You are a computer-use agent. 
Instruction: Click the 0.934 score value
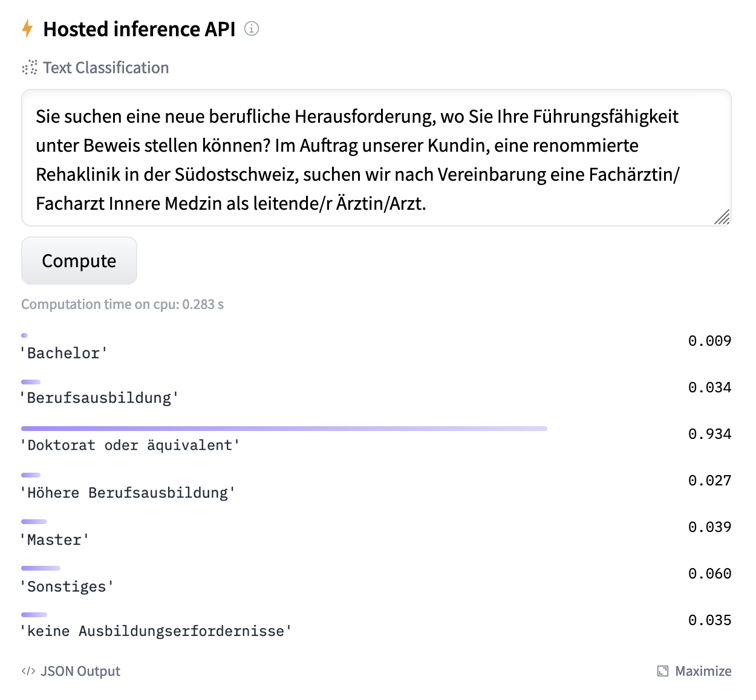709,434
